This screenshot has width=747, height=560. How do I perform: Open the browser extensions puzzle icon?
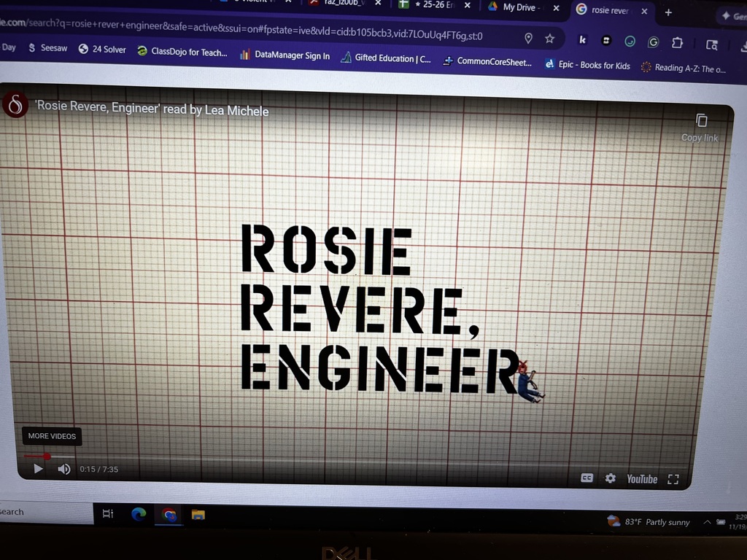click(x=676, y=42)
